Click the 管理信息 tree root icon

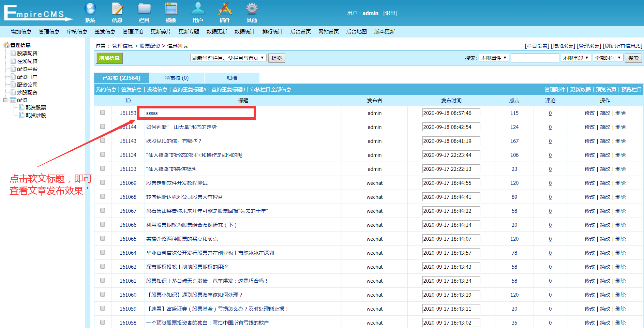pyautogui.click(x=6, y=45)
